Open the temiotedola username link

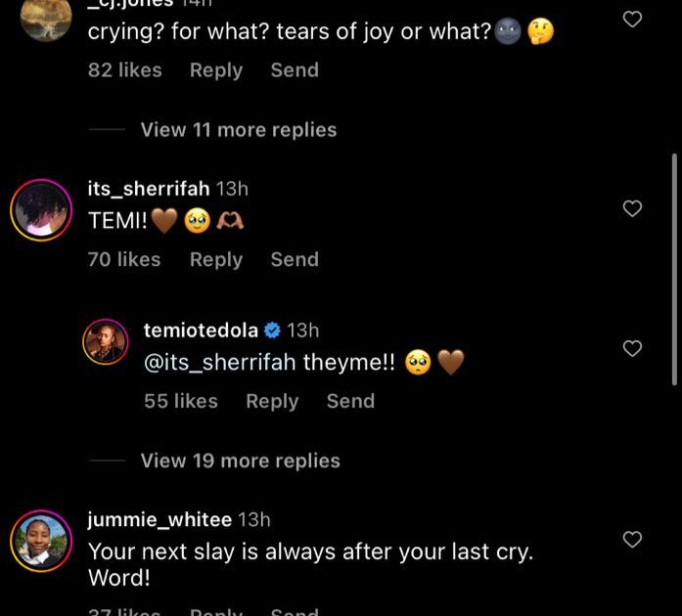[201, 330]
